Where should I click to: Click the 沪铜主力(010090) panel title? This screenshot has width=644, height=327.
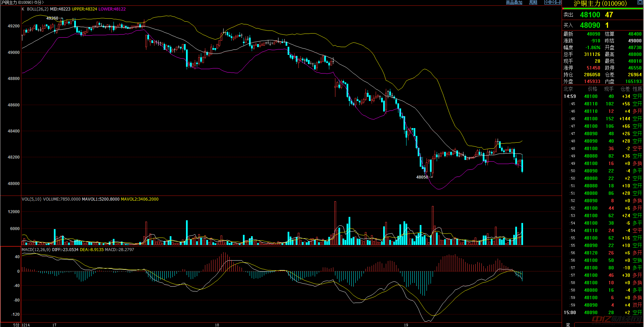click(600, 4)
